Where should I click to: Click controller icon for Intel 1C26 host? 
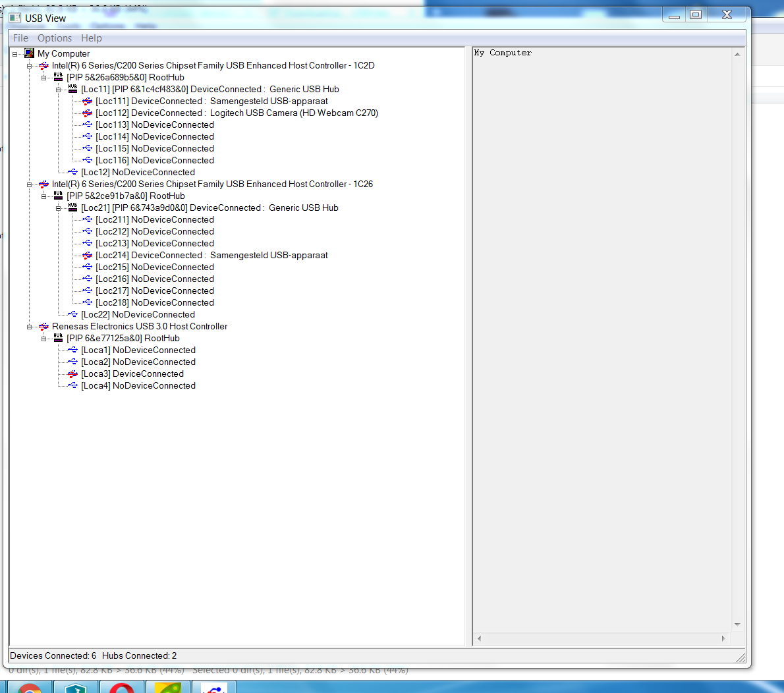(x=44, y=184)
